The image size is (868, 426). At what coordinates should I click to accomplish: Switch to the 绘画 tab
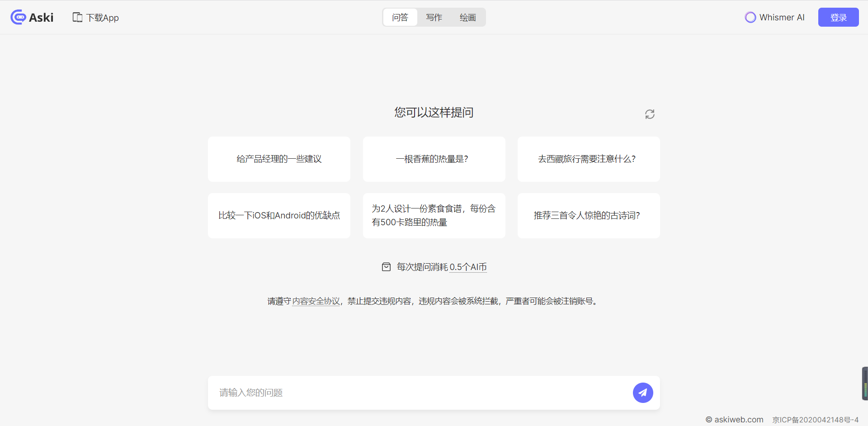click(468, 17)
